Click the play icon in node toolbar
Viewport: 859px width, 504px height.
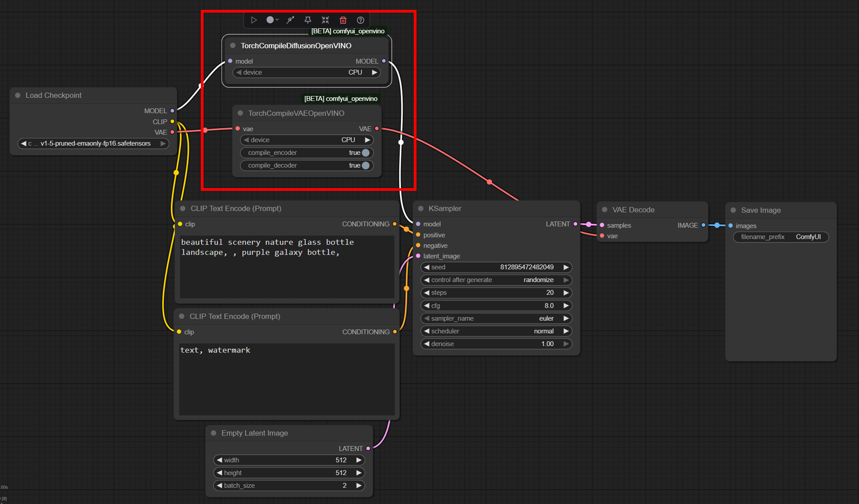click(254, 20)
